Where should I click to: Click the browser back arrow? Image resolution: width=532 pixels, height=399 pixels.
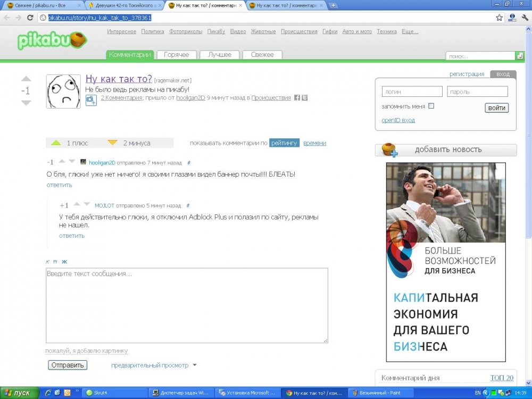(x=7, y=18)
